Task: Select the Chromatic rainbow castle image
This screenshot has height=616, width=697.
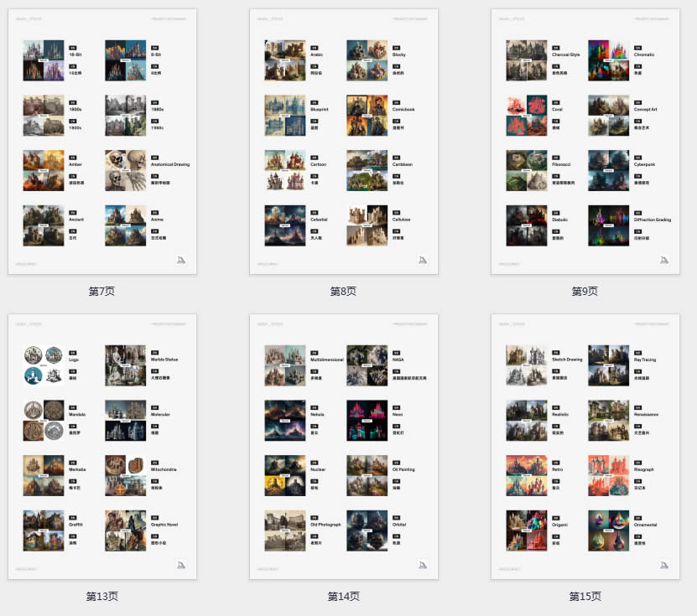Action: point(608,60)
